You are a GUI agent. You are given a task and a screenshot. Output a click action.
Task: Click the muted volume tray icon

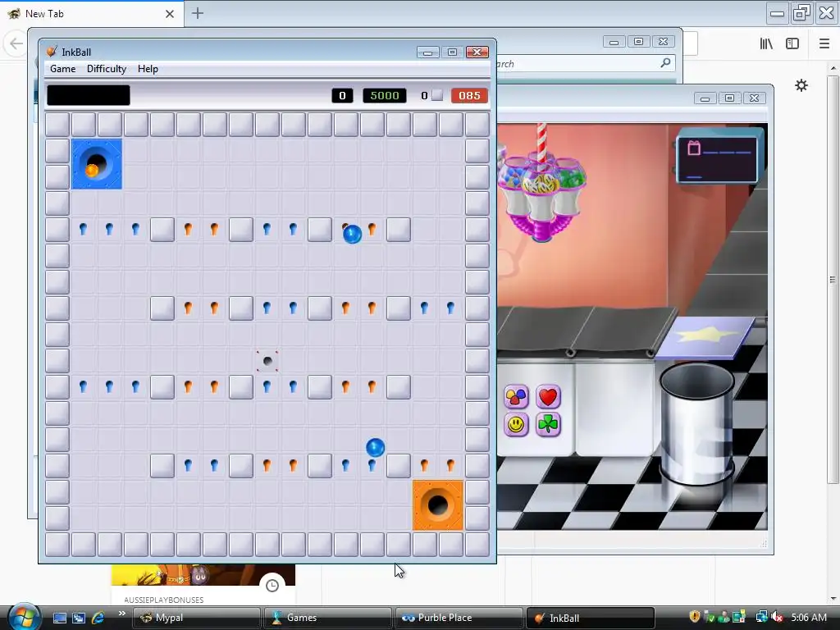[x=777, y=617]
